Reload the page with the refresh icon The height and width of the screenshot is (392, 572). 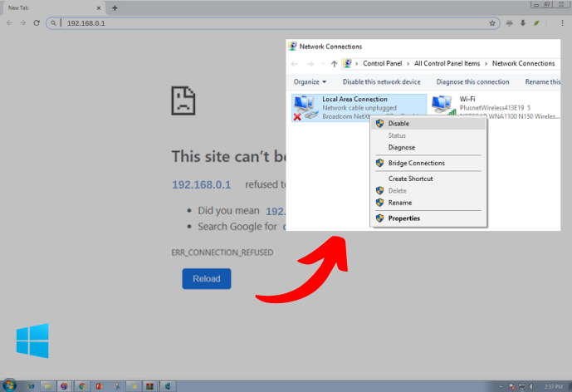(x=37, y=23)
